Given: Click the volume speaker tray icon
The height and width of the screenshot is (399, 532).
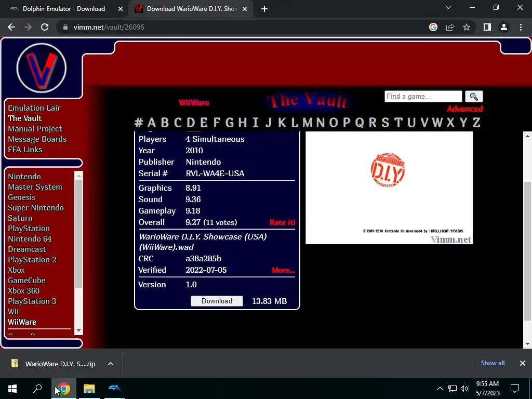Looking at the screenshot, I should pyautogui.click(x=464, y=389).
